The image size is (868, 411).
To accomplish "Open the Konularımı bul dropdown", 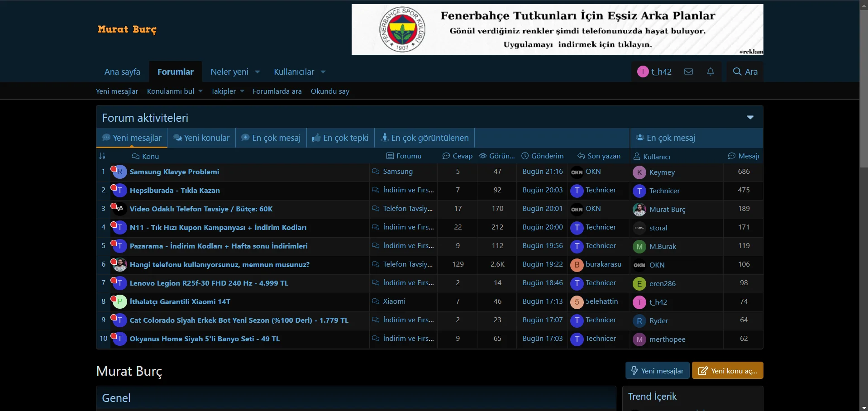I will [x=174, y=91].
